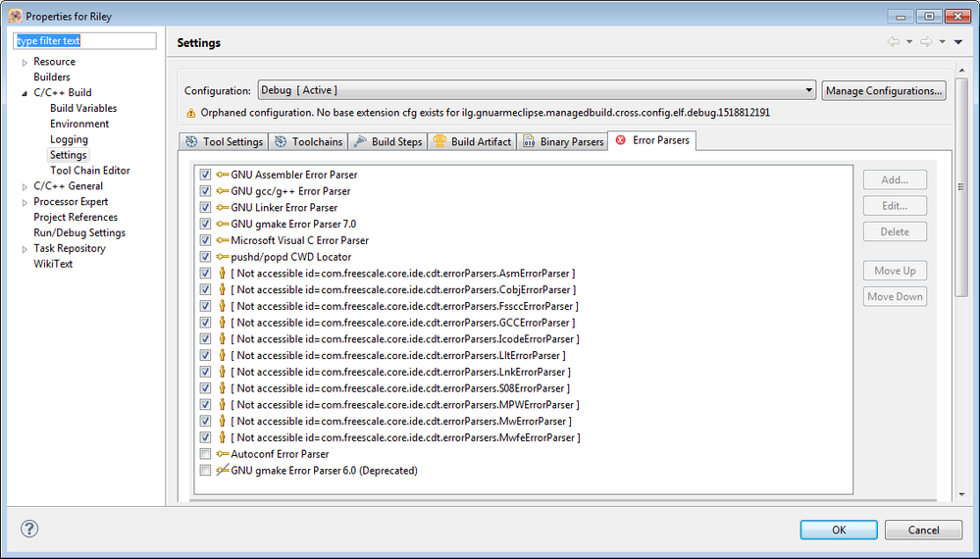This screenshot has height=559, width=980.
Task: Select the Error Parsers tab
Action: pyautogui.click(x=652, y=140)
